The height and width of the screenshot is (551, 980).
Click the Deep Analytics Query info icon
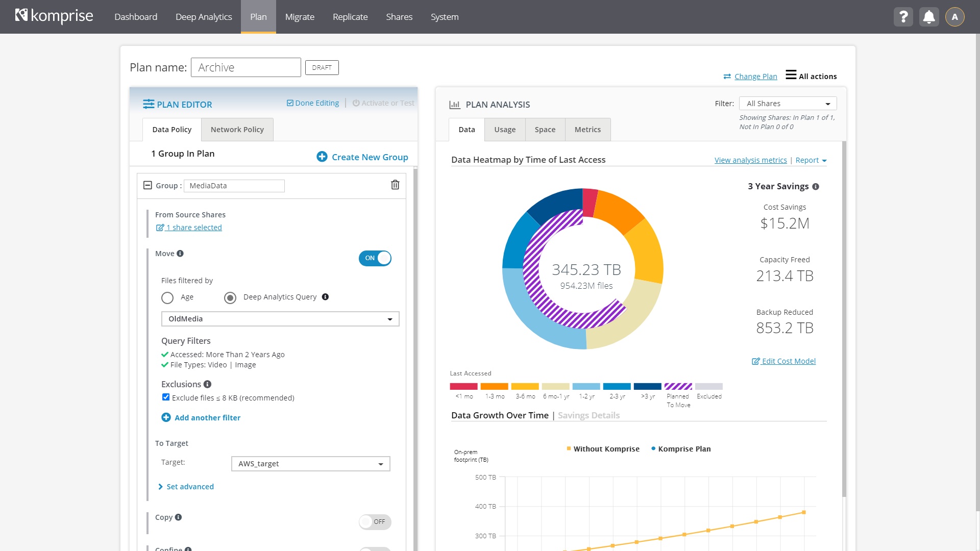point(325,297)
